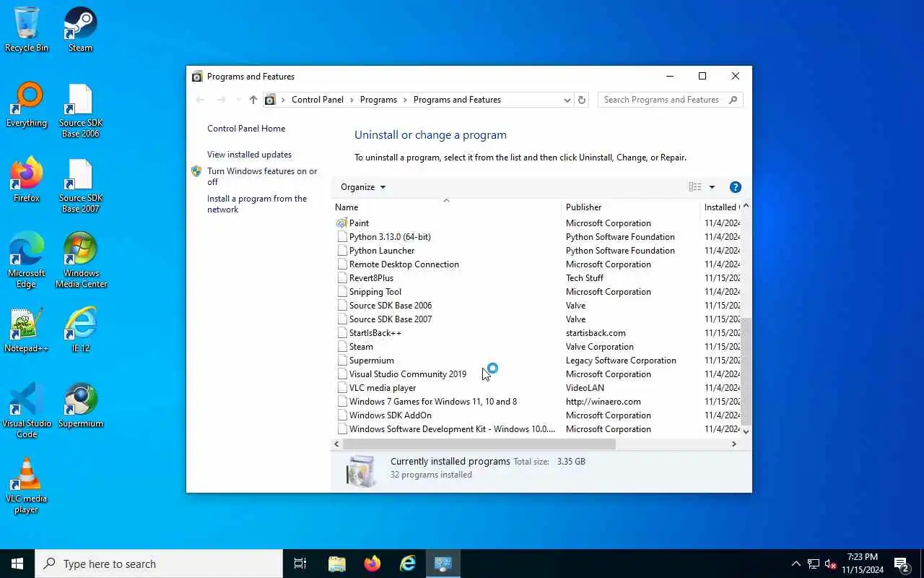
Task: Click the Windows Start button
Action: coord(17,564)
